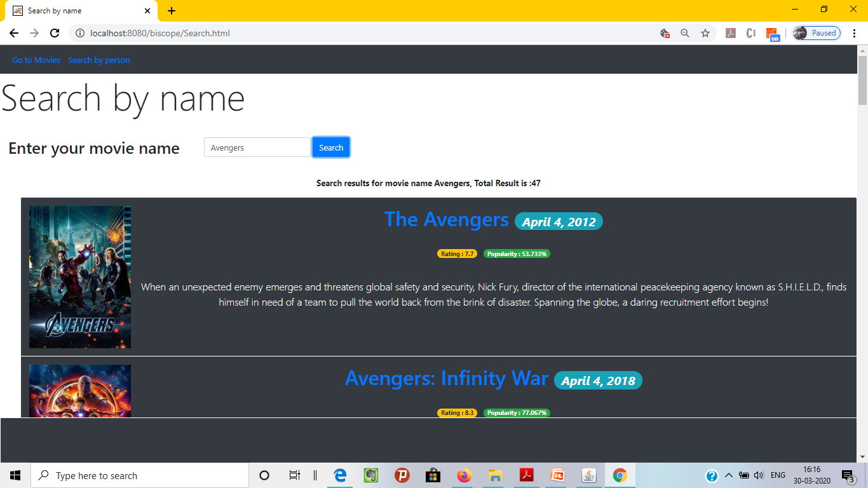868x488 pixels.
Task: Click the ENG language indicator
Action: (x=778, y=475)
